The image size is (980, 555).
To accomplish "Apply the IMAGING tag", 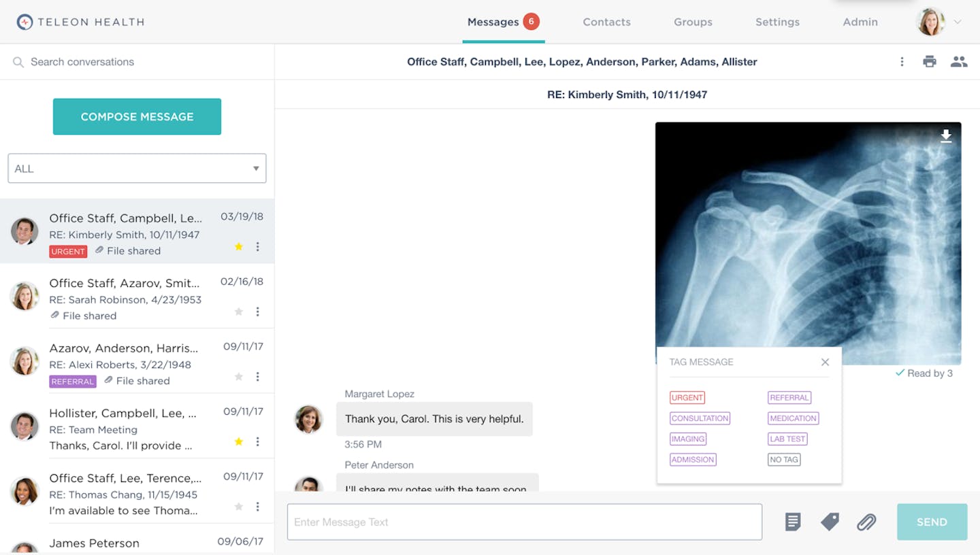I will click(x=688, y=439).
